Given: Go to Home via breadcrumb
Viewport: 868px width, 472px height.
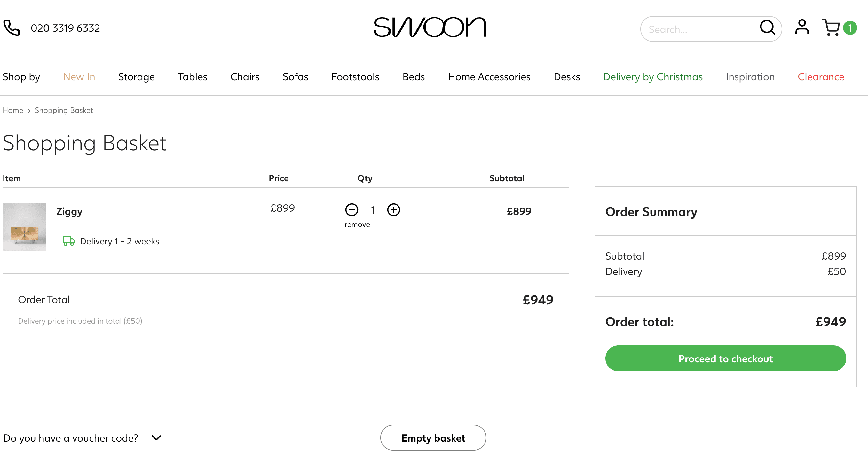Looking at the screenshot, I should pos(13,111).
